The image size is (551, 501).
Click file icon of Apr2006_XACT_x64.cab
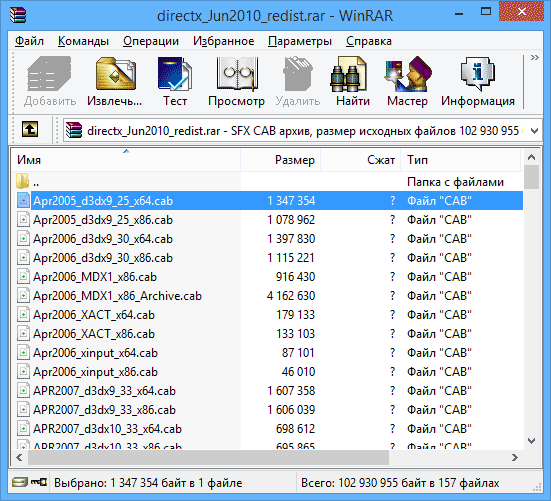(23, 315)
